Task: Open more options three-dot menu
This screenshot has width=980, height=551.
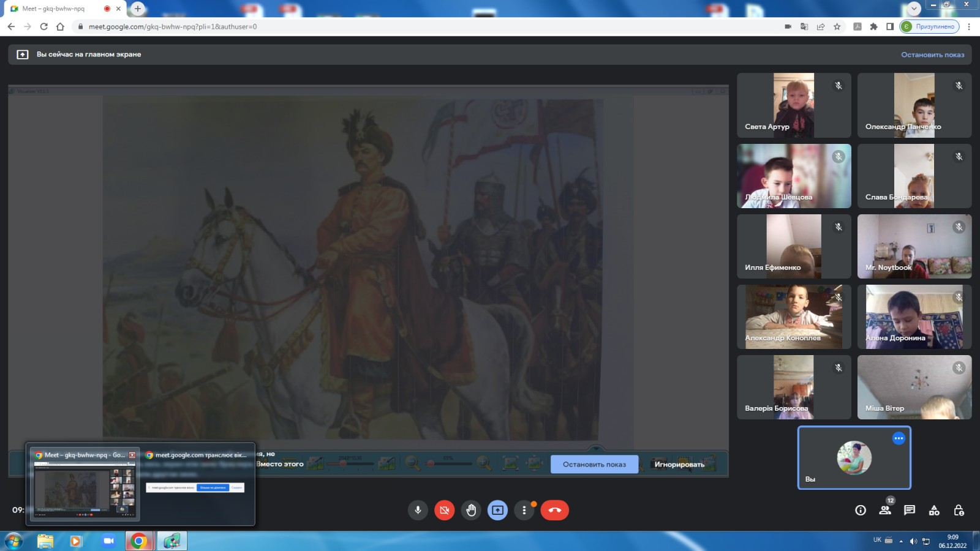Action: 524,510
